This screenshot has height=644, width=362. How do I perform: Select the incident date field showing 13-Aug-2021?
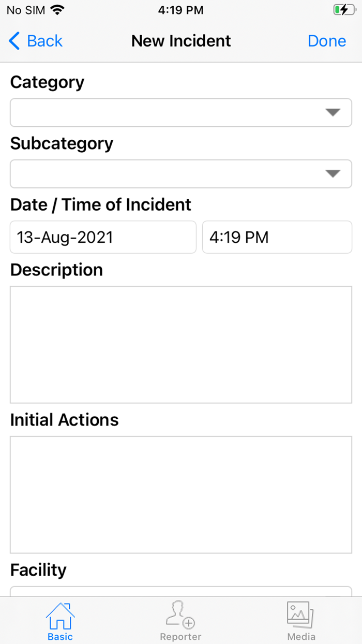102,237
